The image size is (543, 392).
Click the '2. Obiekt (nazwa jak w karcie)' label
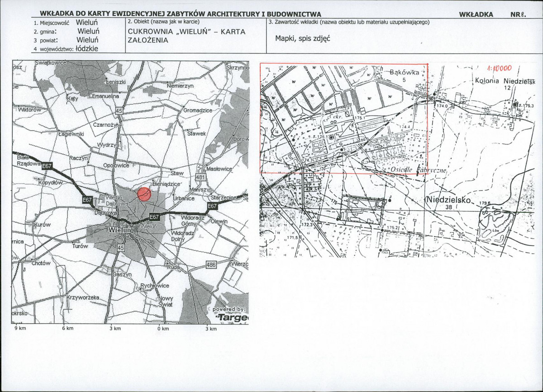pyautogui.click(x=164, y=22)
